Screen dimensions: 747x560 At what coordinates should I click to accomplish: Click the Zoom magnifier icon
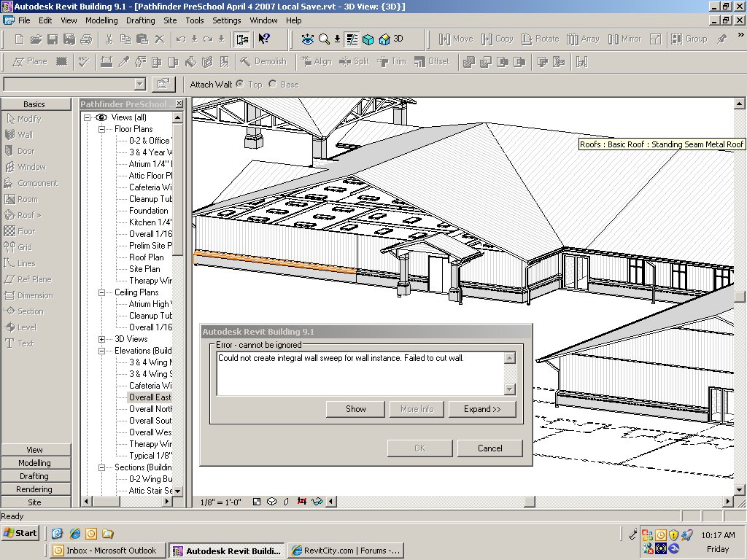324,39
